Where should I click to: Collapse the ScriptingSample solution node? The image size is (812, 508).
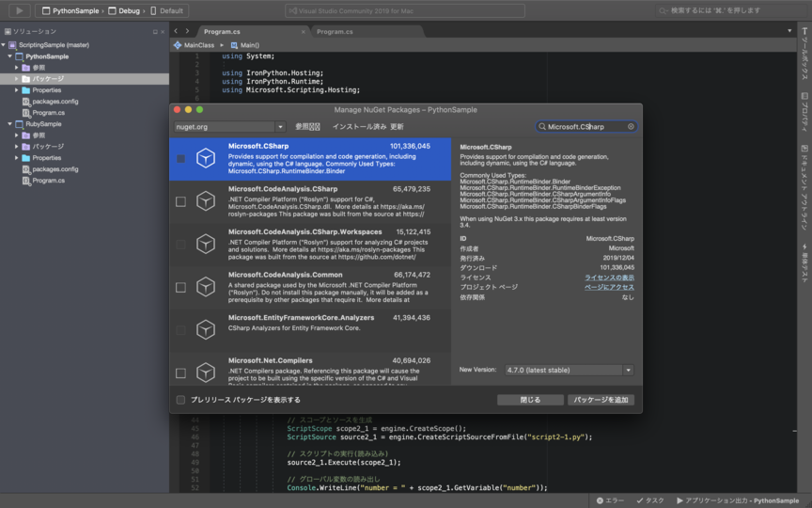[x=4, y=45]
